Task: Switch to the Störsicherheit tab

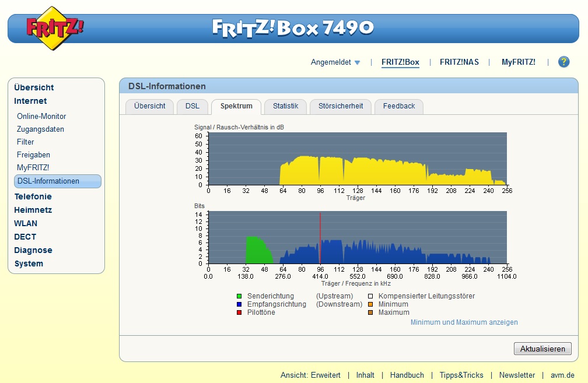Action: (x=341, y=107)
